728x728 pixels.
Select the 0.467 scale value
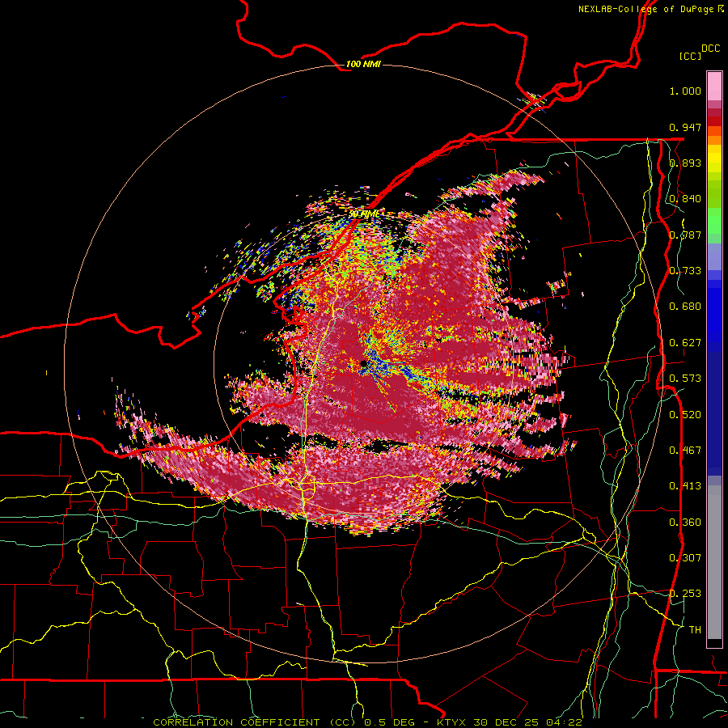coord(685,451)
